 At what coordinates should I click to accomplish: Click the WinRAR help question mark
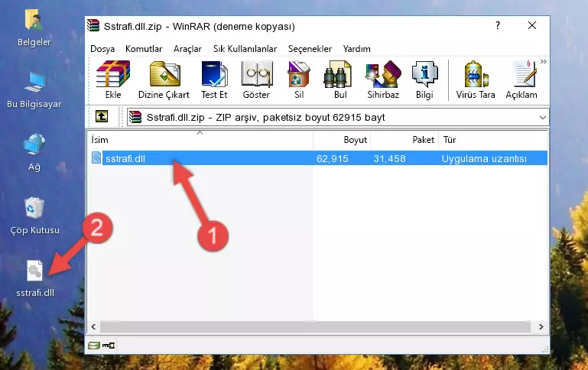pos(498,25)
